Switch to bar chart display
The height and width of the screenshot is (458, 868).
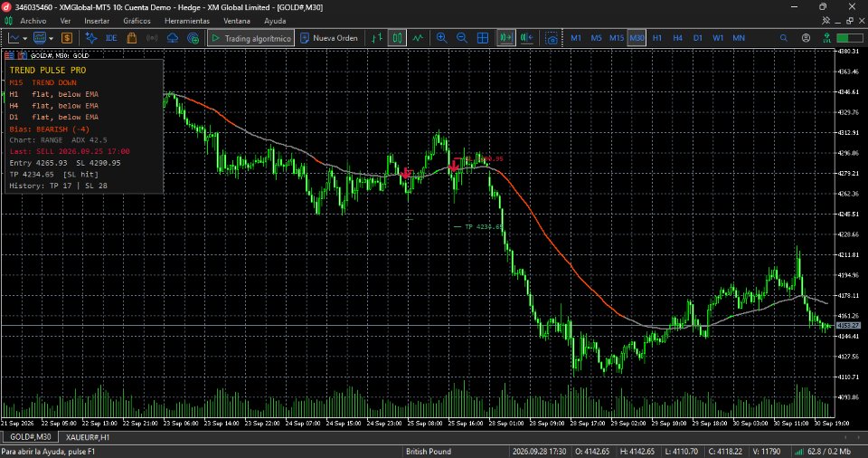377,38
